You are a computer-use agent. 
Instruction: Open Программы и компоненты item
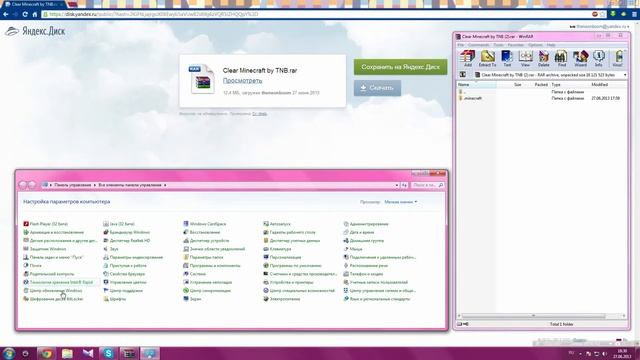point(212,266)
